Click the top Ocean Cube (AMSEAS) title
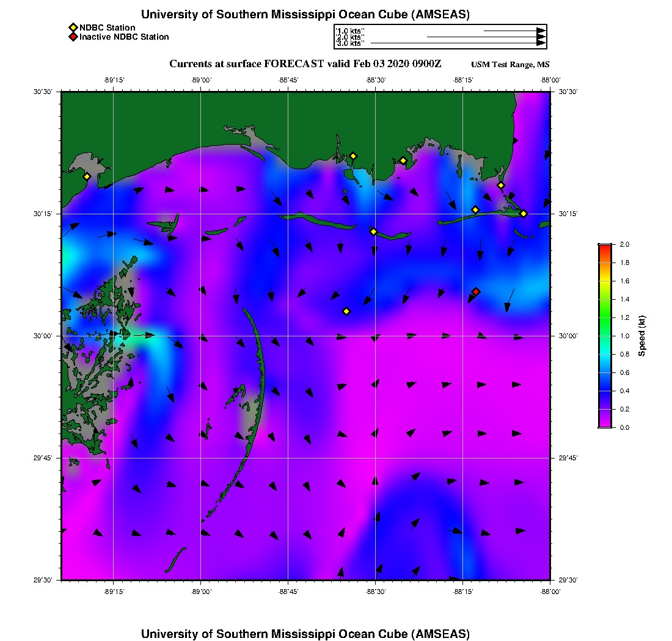The image size is (672, 641). coord(305,14)
